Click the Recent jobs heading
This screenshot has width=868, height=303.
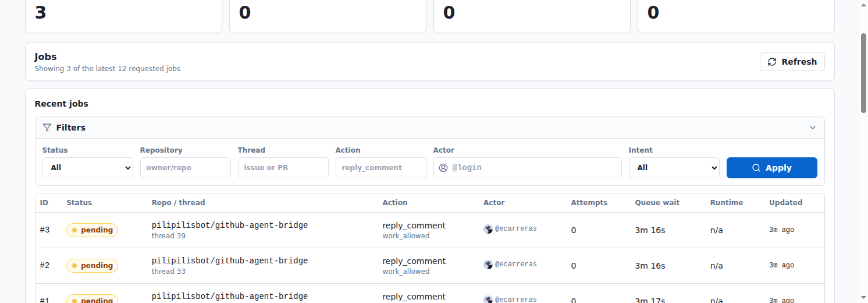[62, 104]
